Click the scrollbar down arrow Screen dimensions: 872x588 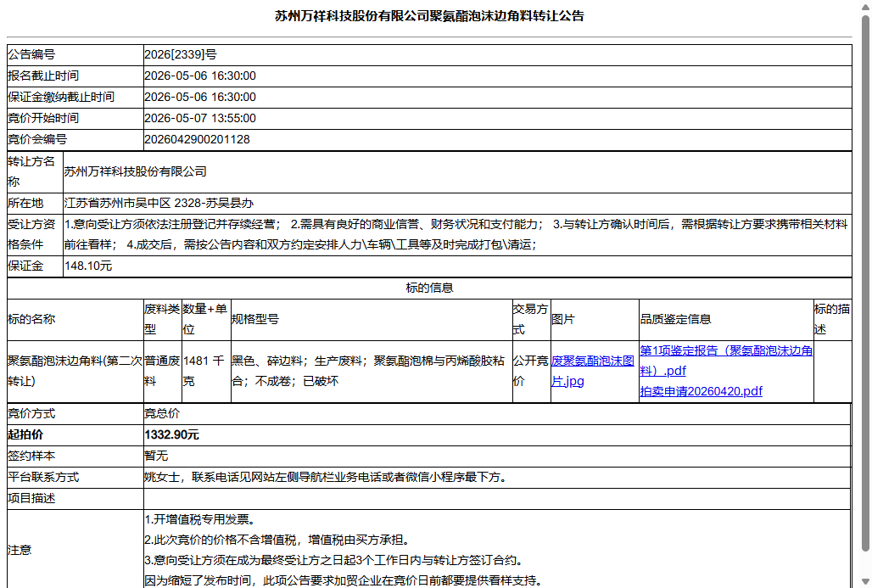(864, 581)
